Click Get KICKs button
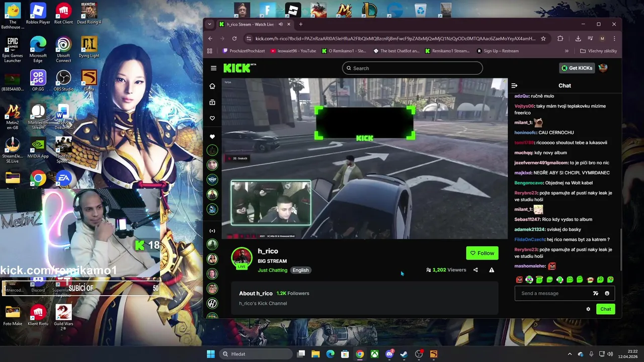Image resolution: width=644 pixels, height=362 pixels. click(577, 68)
